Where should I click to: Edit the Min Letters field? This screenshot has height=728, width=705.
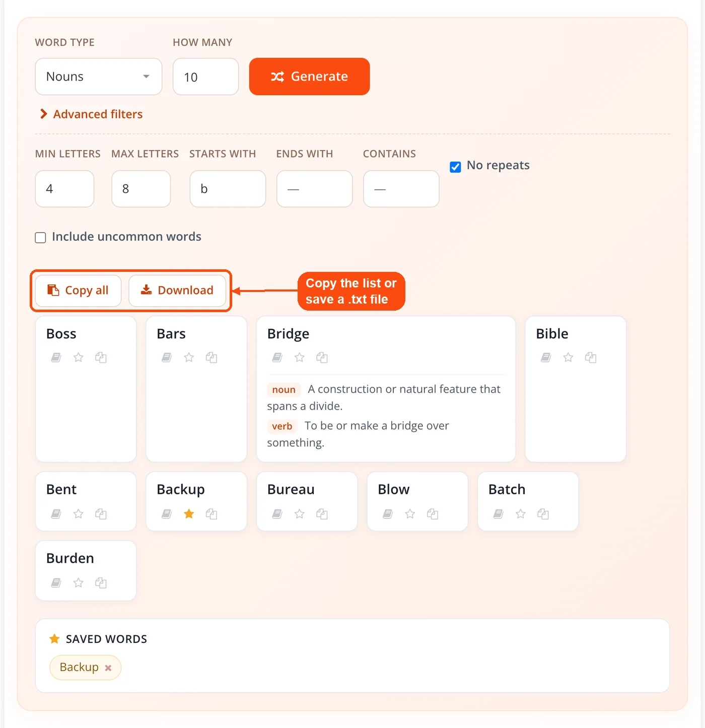(65, 189)
